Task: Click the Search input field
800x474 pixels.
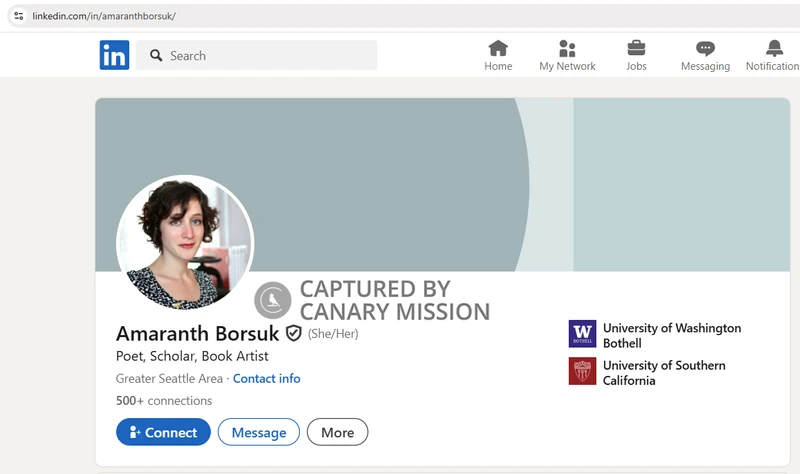Action: 256,55
